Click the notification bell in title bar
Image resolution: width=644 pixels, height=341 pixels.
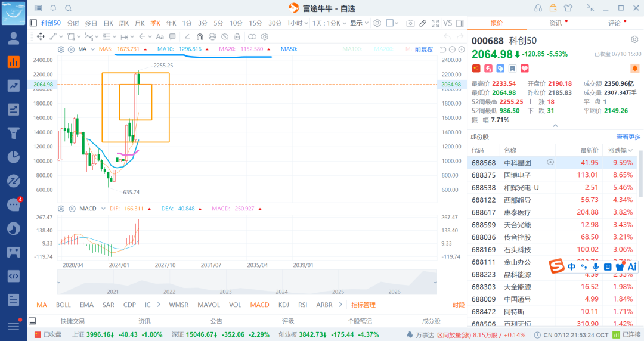click(54, 8)
